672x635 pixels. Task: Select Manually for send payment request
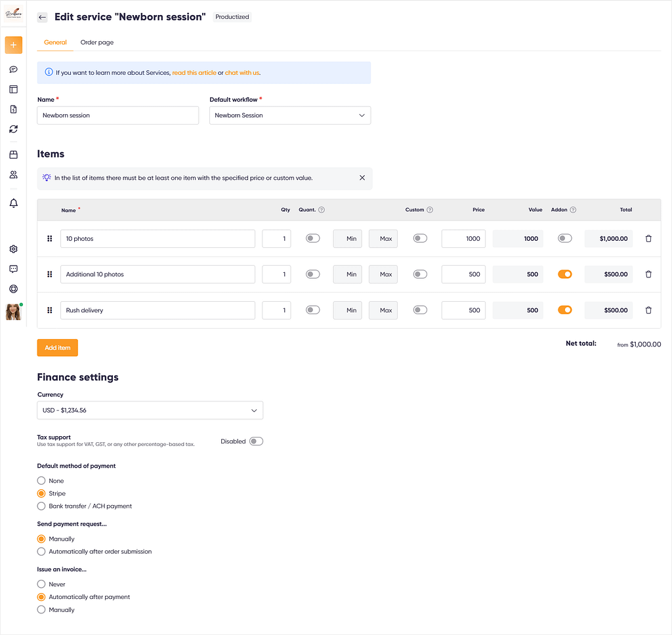[x=41, y=539]
